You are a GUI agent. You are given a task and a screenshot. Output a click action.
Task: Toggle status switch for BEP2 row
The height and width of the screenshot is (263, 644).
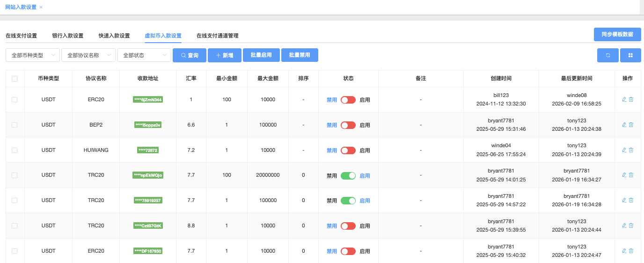coord(348,125)
